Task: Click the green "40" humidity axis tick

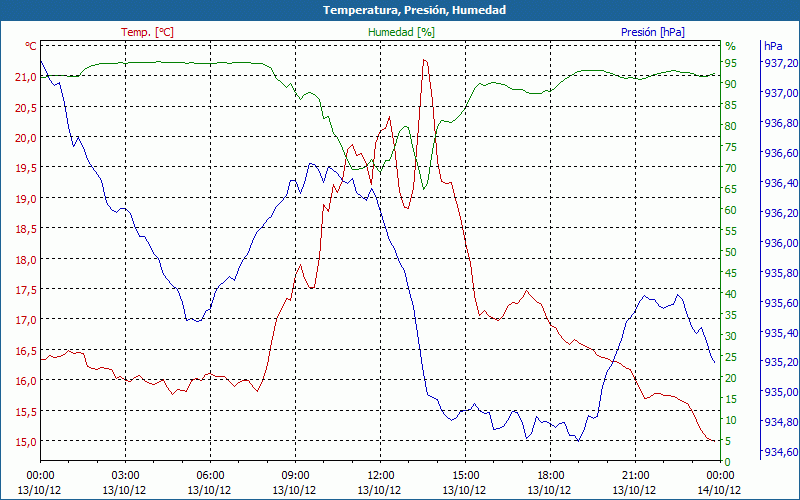Action: [x=731, y=294]
